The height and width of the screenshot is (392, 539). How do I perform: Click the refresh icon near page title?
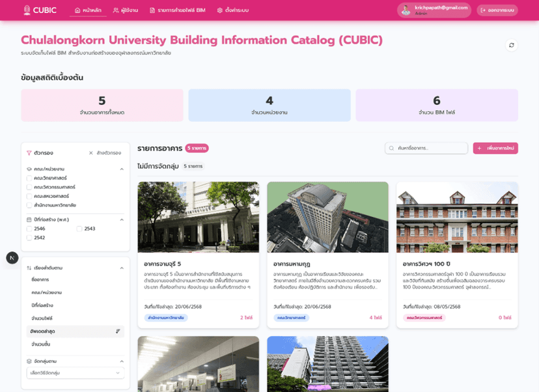[x=512, y=45]
